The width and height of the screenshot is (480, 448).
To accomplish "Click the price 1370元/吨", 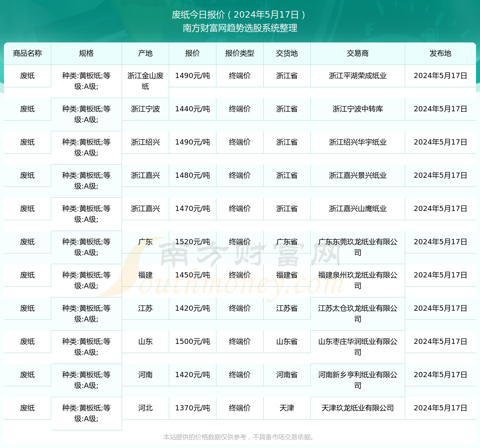I will (192, 408).
